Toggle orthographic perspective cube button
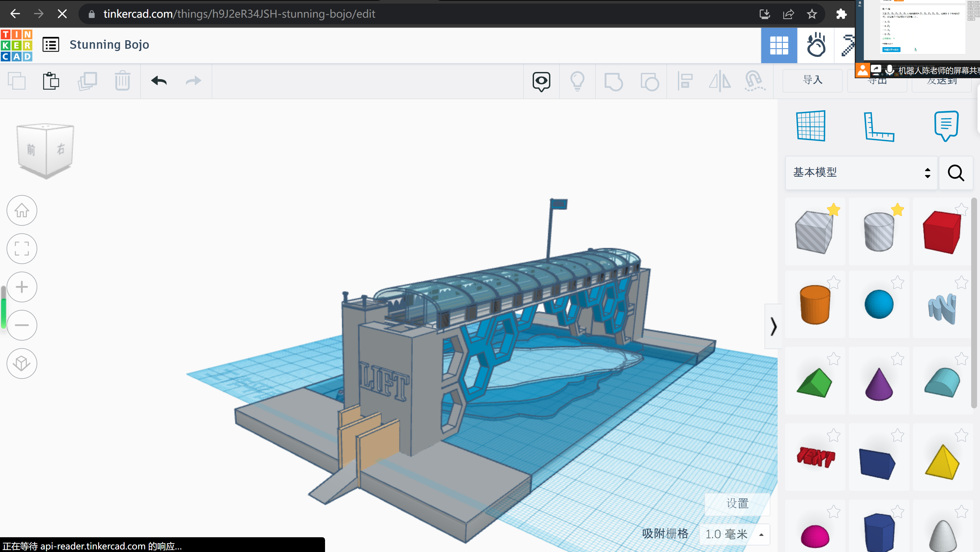Screen dimensions: 980x552 click(22, 364)
